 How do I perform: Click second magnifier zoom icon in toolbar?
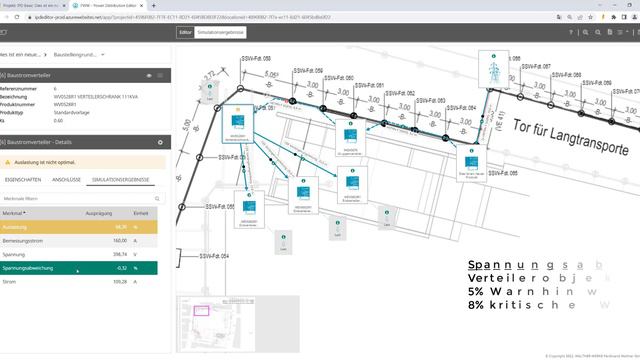(598, 32)
